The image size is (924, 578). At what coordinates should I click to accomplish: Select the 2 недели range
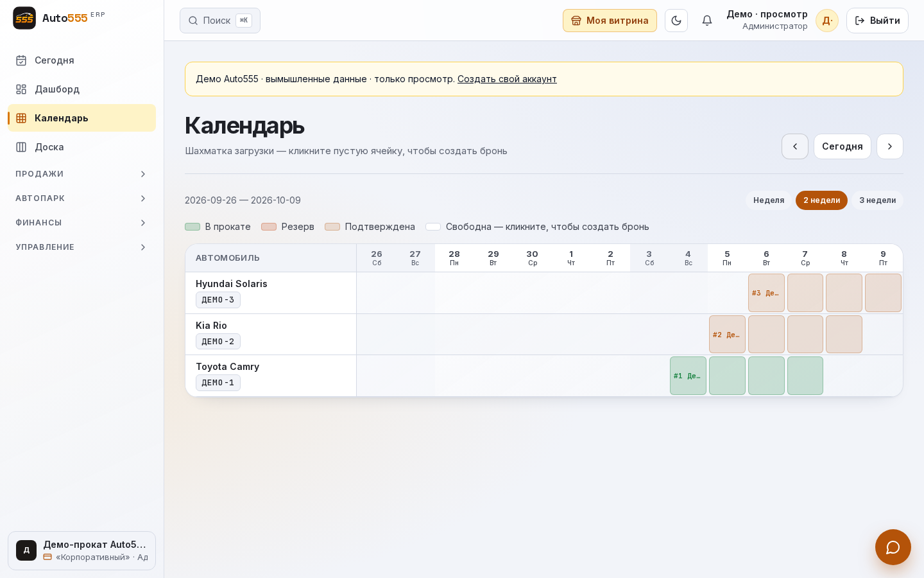821,200
